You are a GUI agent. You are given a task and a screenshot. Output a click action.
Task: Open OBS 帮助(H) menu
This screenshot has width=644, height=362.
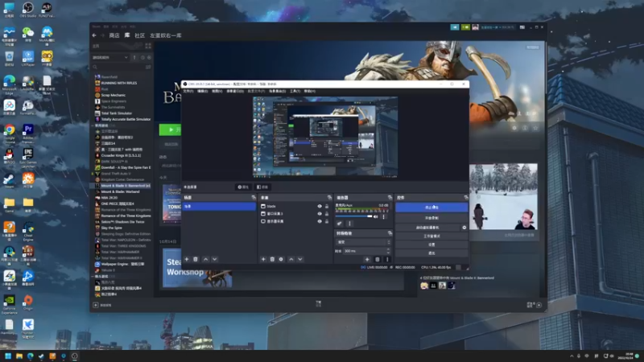click(x=310, y=91)
